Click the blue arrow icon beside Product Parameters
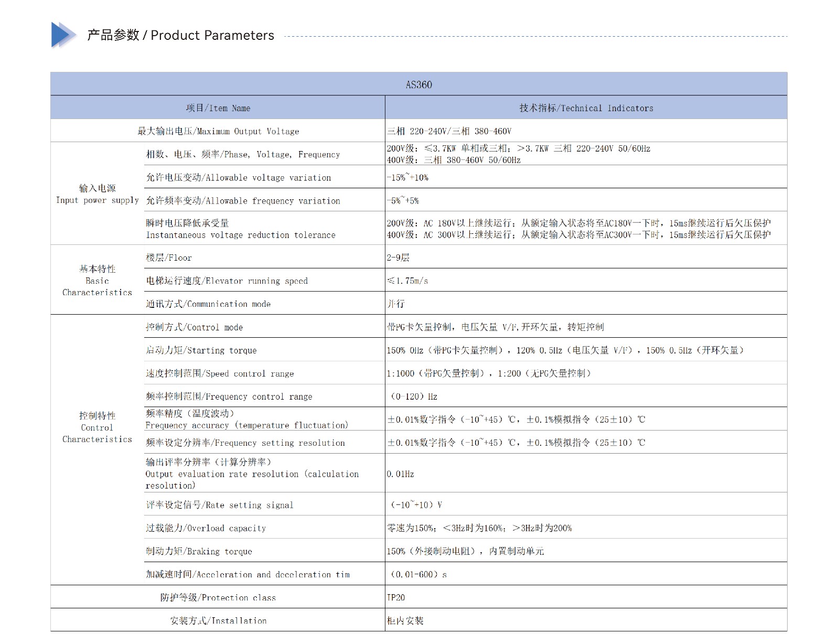This screenshot has width=839, height=644. (x=64, y=35)
